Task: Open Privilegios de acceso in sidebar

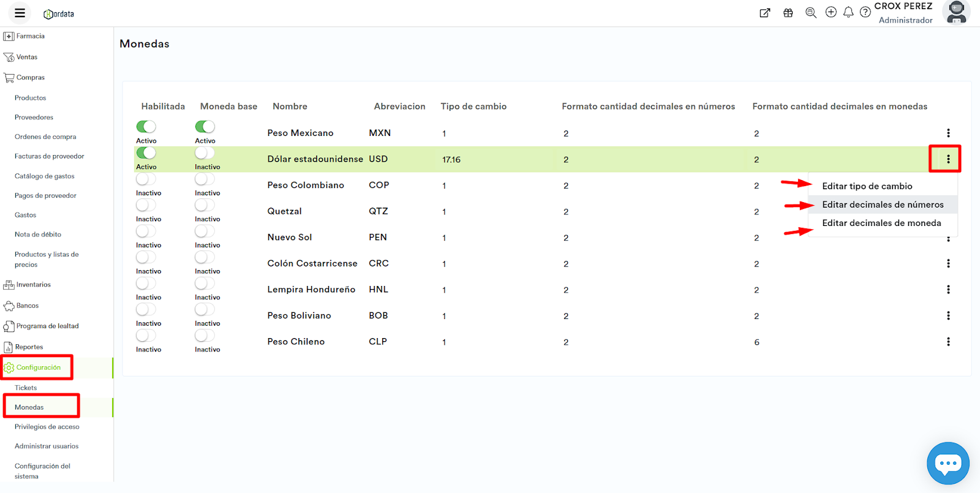Action: pyautogui.click(x=47, y=427)
